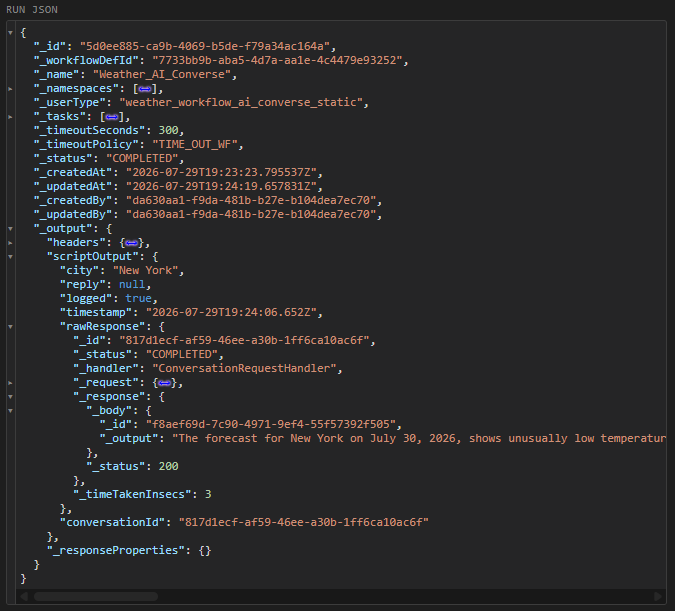The height and width of the screenshot is (611, 675).
Task: Click the folded placeholder icon in _tasks
Action: pyautogui.click(x=112, y=117)
